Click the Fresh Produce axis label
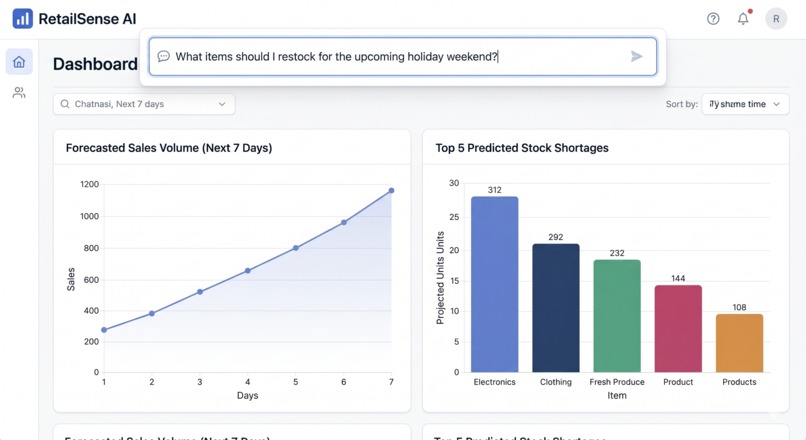The width and height of the screenshot is (806, 440). coord(617,382)
